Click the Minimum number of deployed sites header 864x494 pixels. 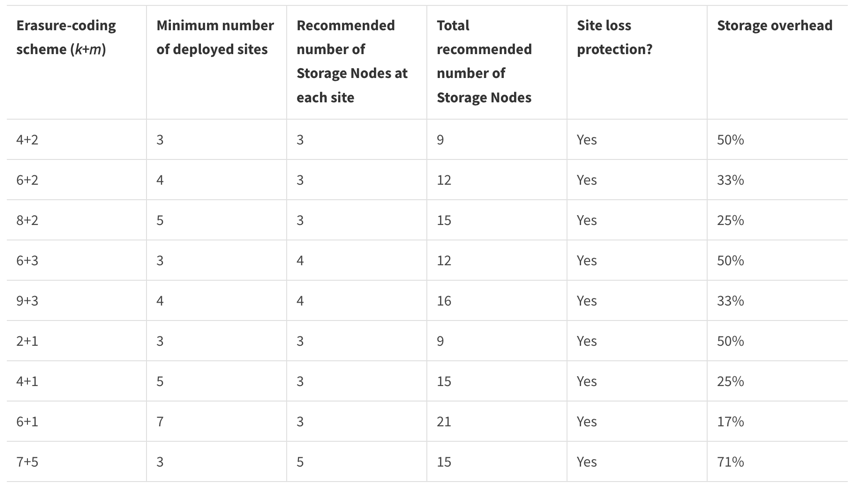point(215,37)
